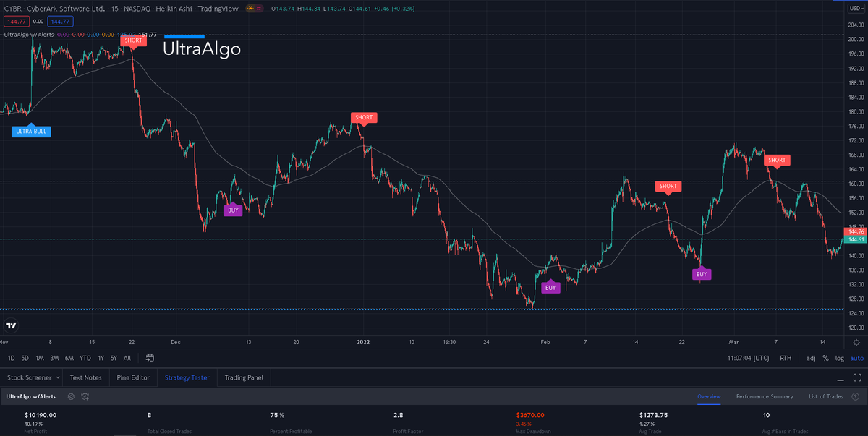Click the ULTRA BULL signal label
The width and height of the screenshot is (868, 436).
[x=30, y=132]
